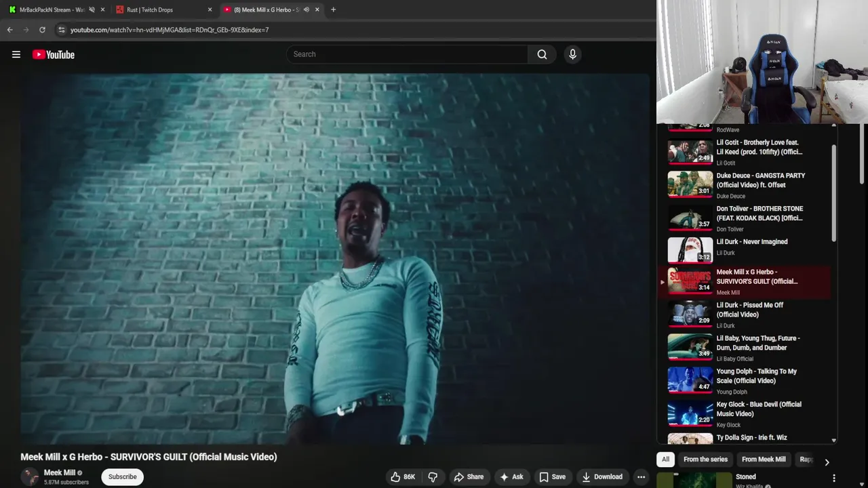Click 5.87M subscribers text
Viewport: 868px width, 488px height.
[66, 483]
